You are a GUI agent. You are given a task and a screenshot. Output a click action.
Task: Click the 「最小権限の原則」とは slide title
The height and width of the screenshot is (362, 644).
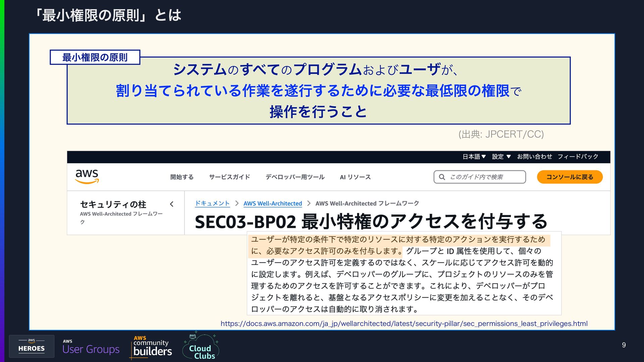point(108,15)
